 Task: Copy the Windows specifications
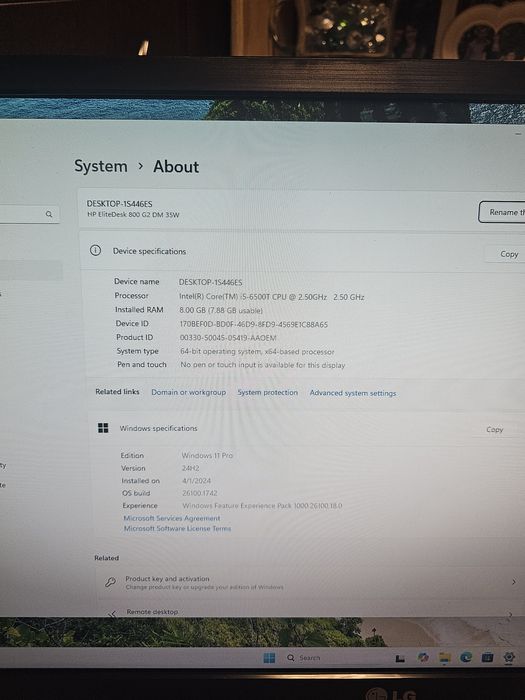[x=495, y=429]
